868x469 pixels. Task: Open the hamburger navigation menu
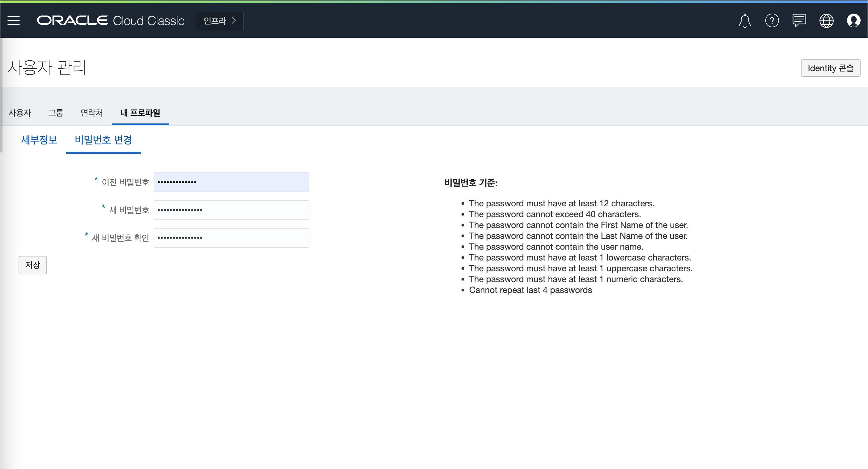14,20
